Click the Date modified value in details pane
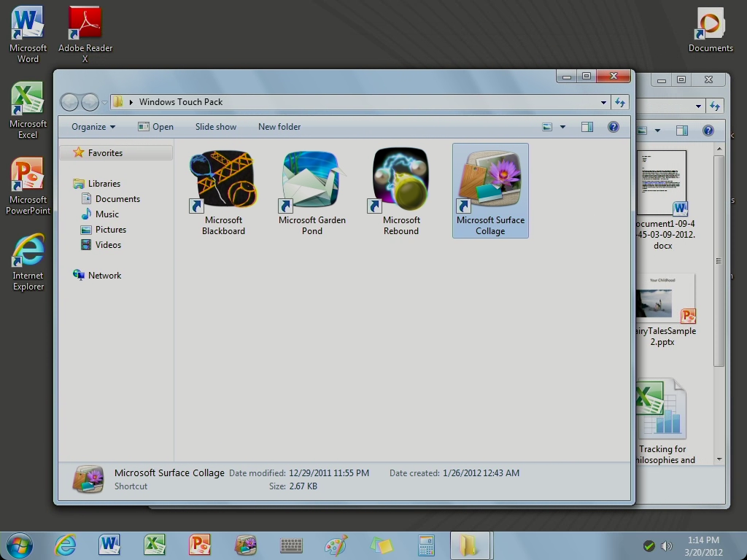Screen dimensions: 747x560 click(x=329, y=472)
